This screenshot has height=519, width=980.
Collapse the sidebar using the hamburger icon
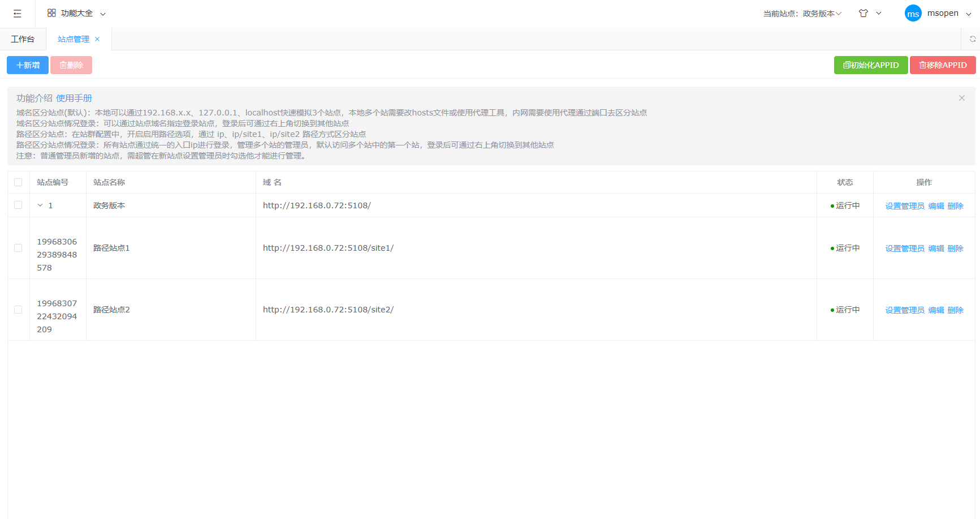click(17, 12)
